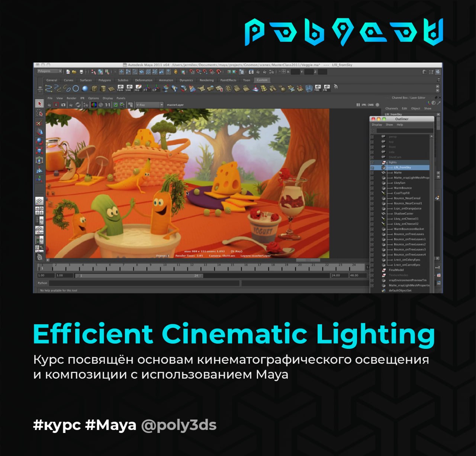The image size is (476, 456).
Task: Toggle the alpha channel display circle icon
Action: pos(101,105)
